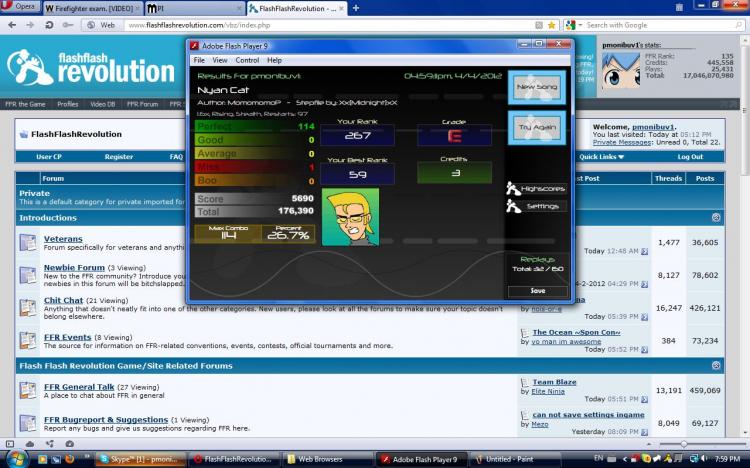Go to last post icon in Chit Chat row
Viewport: 750px width, 468px height.
click(x=644, y=317)
